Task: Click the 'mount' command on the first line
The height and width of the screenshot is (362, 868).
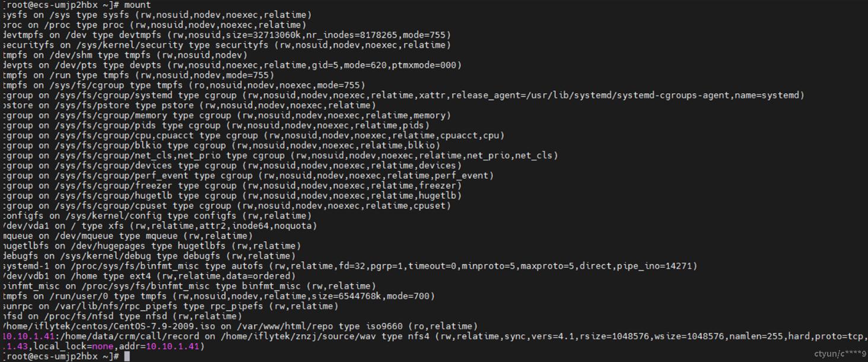Action: click(138, 5)
